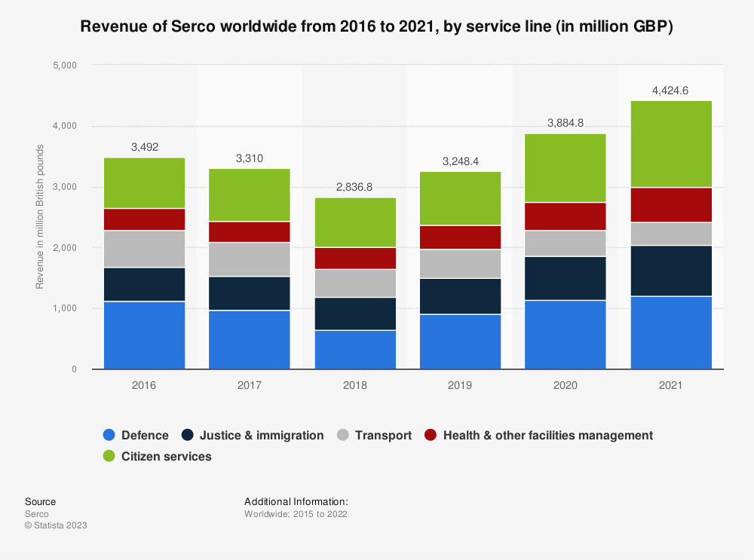The width and height of the screenshot is (754, 560).
Task: Hide the Transport series via its legend label
Action: tap(383, 435)
